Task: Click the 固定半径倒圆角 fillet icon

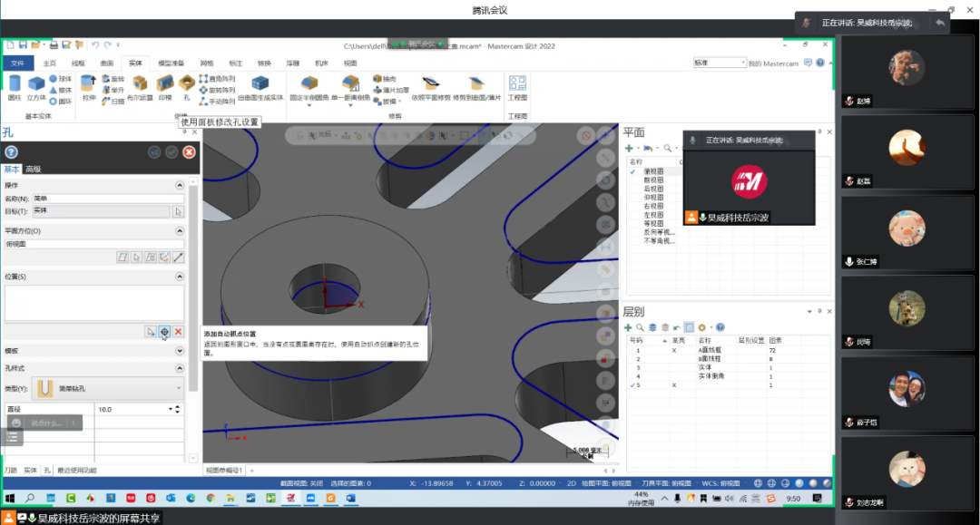Action: pos(309,83)
